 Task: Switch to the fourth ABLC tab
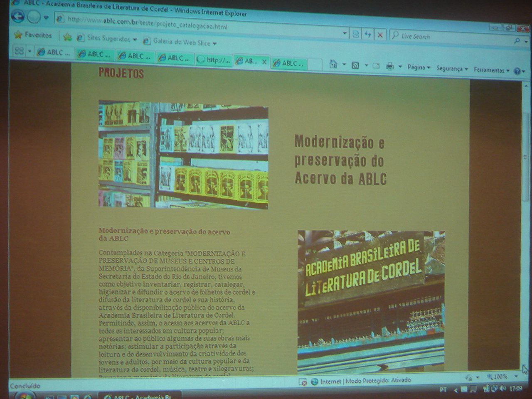pyautogui.click(x=175, y=58)
